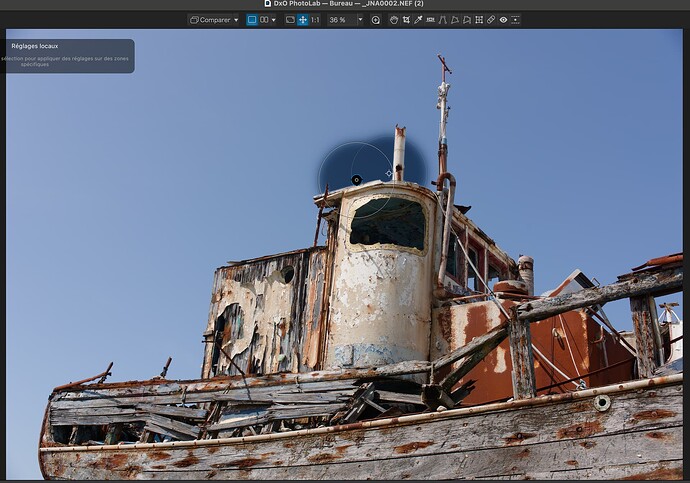This screenshot has width=690, height=483.
Task: Click the control point center on the image
Action: [x=356, y=180]
